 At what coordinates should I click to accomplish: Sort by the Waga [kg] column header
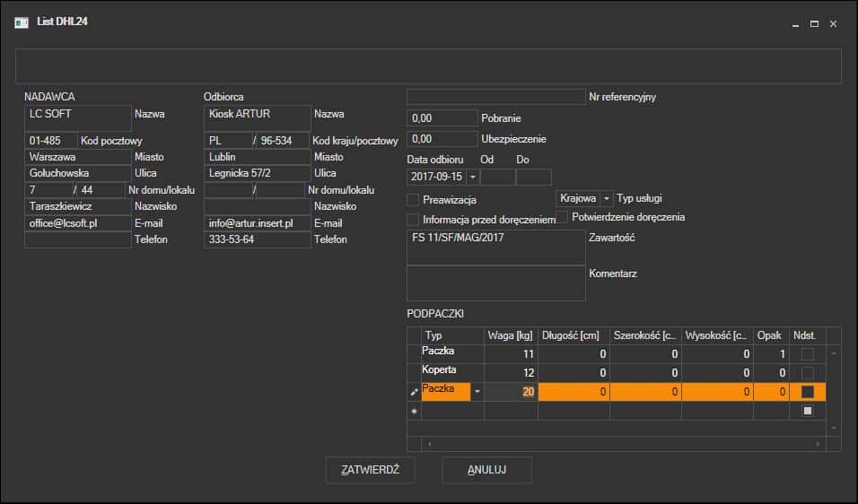[511, 335]
